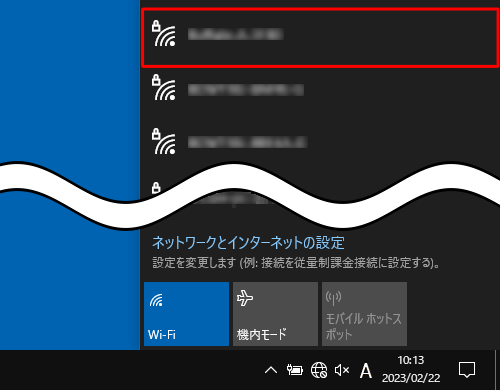Open the clock showing 10:13 2023/02/22
Image resolution: width=500 pixels, height=390 pixels.
coord(411,369)
